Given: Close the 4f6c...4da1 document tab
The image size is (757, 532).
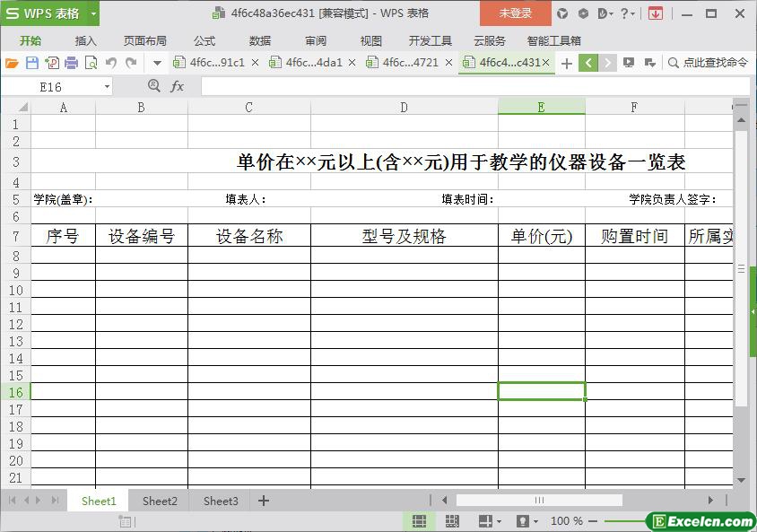Looking at the screenshot, I should pos(352,62).
